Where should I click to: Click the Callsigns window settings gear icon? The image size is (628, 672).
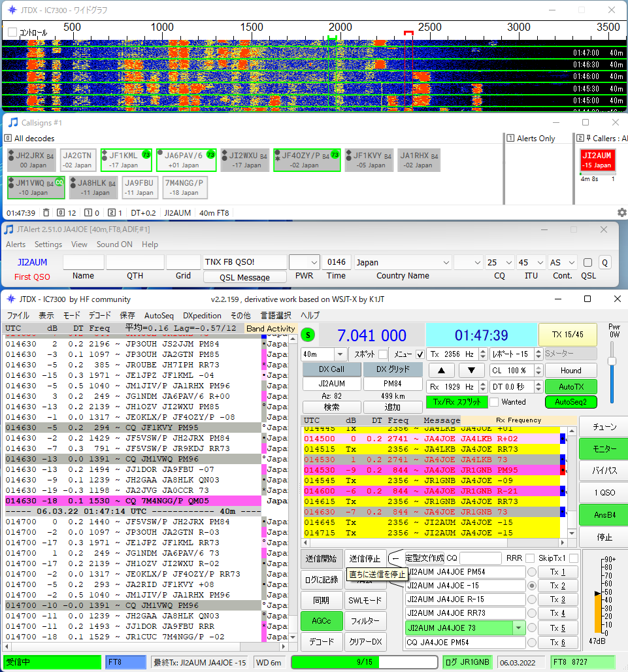pos(621,212)
